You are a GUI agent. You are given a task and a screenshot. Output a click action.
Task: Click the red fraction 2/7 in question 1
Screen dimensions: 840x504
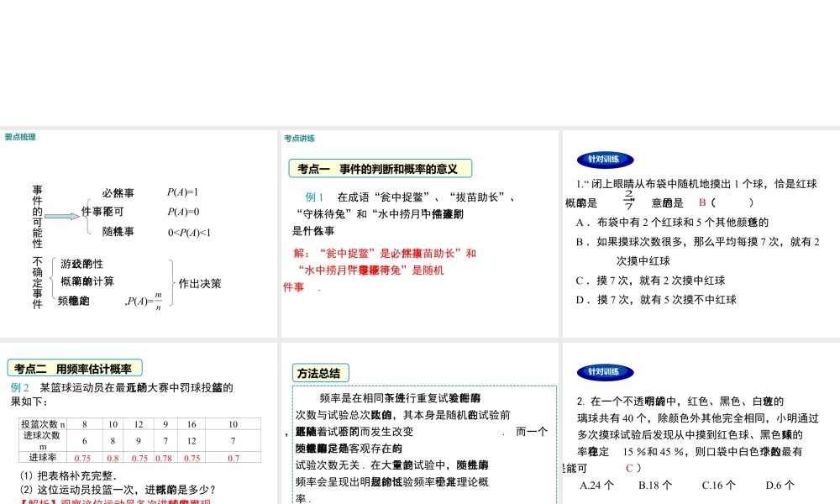coord(628,199)
